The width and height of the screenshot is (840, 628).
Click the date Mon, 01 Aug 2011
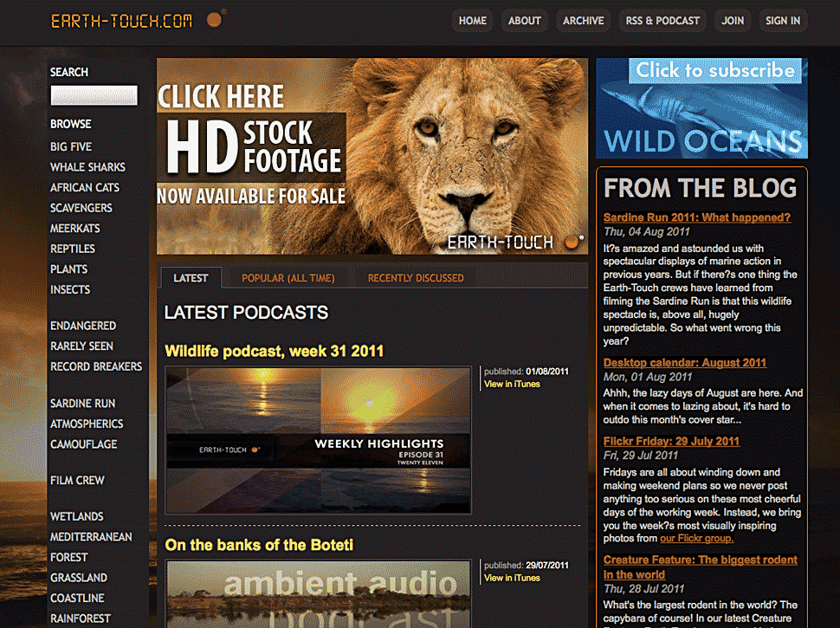point(648,377)
